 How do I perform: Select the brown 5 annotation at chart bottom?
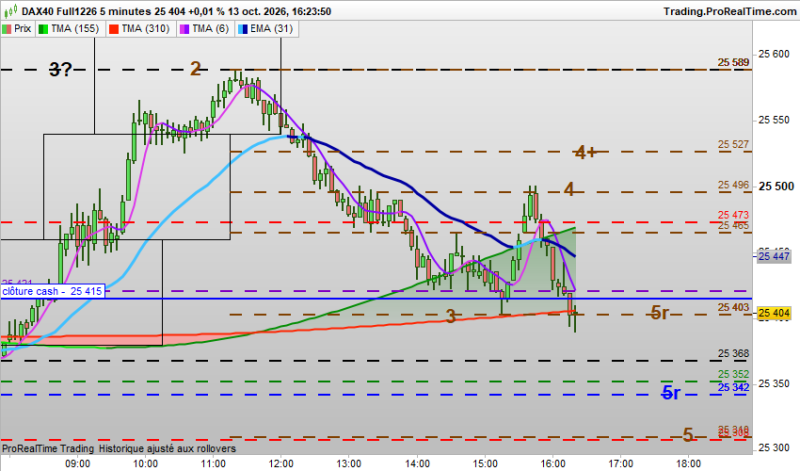tap(688, 435)
